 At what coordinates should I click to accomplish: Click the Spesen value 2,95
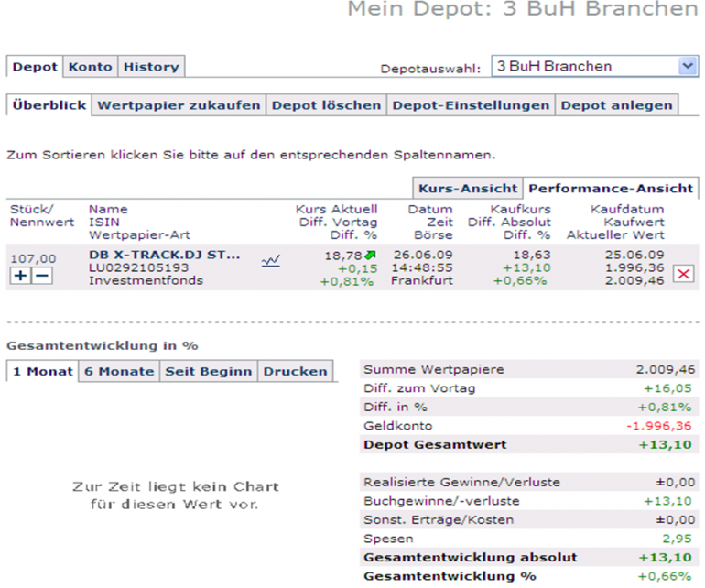(x=677, y=539)
